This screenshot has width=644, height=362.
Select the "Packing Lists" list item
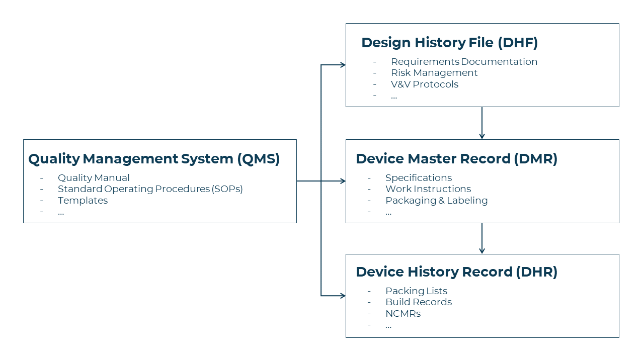416,291
